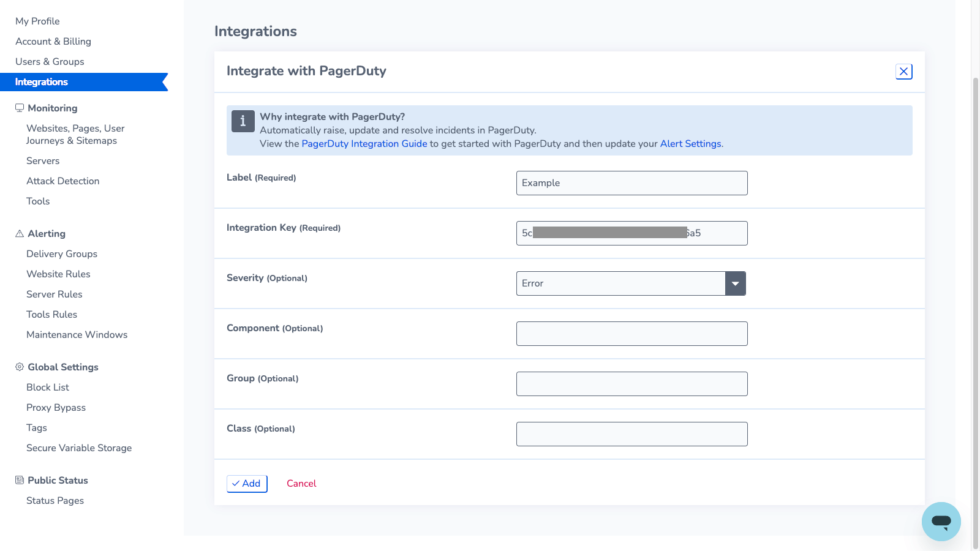Viewport: 980px width, 551px height.
Task: Click the Public Status page icon
Action: 20,480
